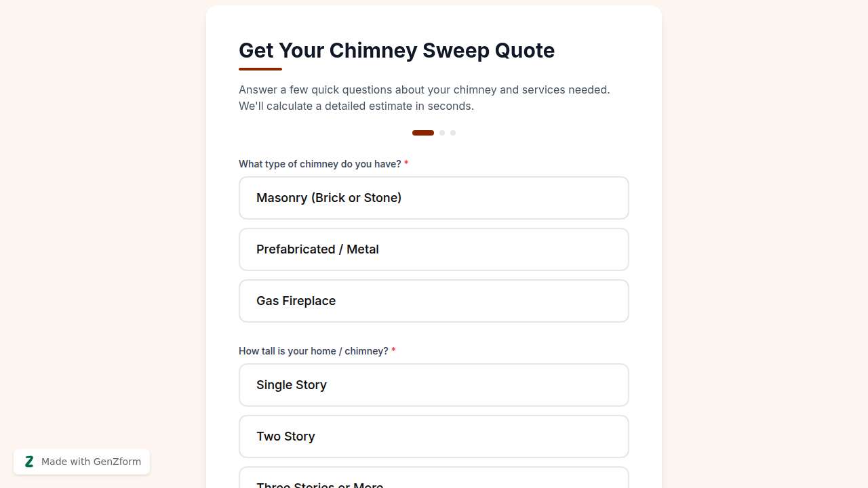Choose the Two Story option
868x488 pixels.
click(x=434, y=436)
